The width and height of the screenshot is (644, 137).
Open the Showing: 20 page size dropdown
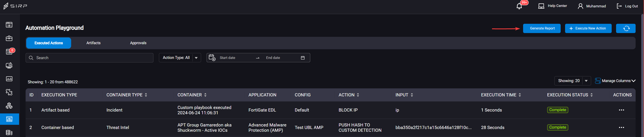(572, 81)
